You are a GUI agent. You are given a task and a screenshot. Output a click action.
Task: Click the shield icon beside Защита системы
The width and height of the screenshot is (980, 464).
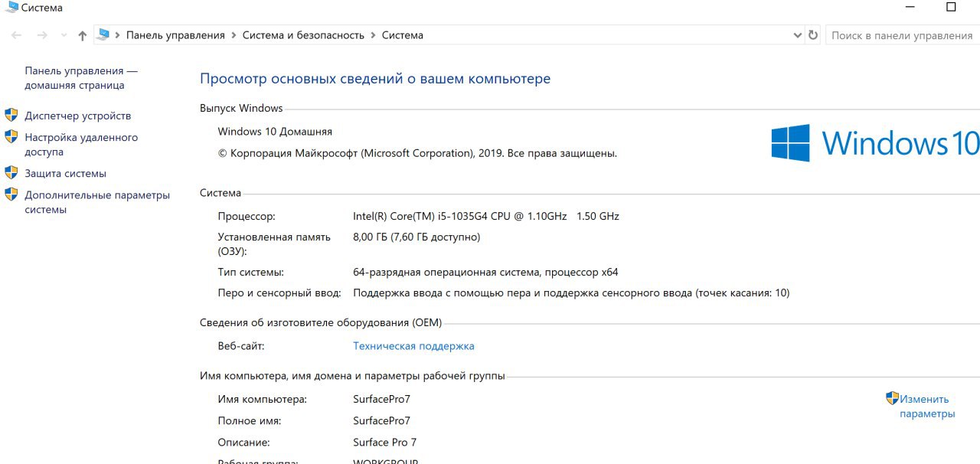tap(11, 173)
